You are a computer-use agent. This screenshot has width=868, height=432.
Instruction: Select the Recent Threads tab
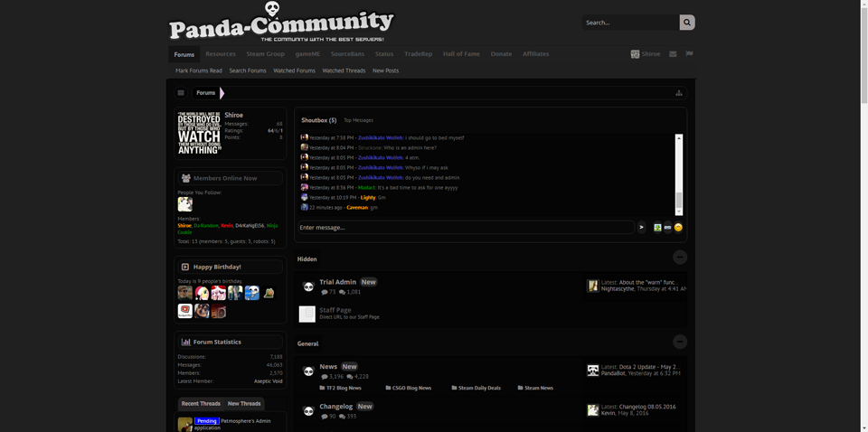click(201, 404)
